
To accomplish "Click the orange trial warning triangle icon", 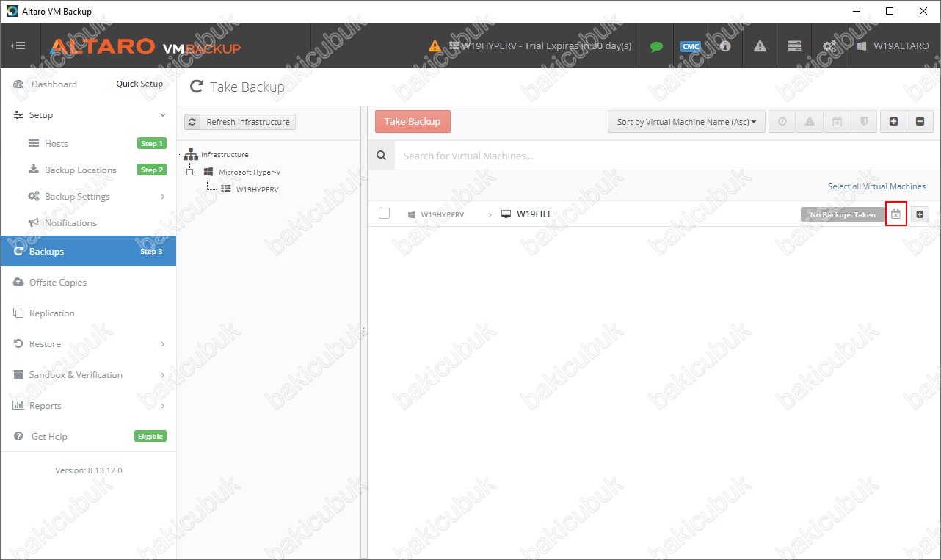I will point(435,46).
